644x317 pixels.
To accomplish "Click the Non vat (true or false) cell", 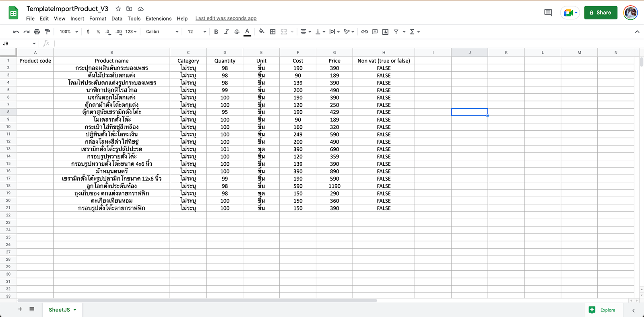I will coord(384,61).
